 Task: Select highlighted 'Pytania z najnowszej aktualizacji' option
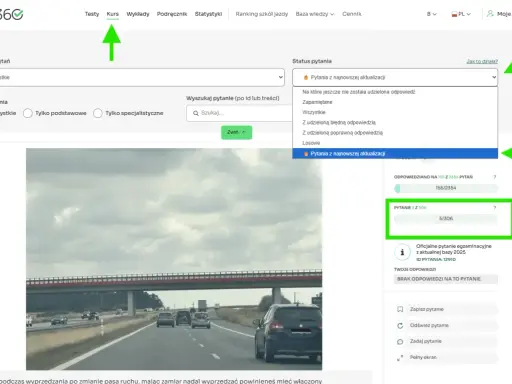[x=395, y=153]
